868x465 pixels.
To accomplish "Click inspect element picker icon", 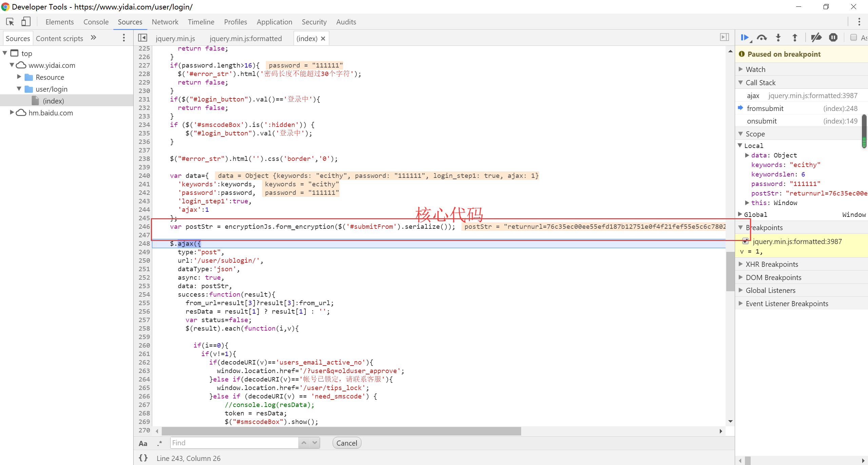I will pos(10,22).
